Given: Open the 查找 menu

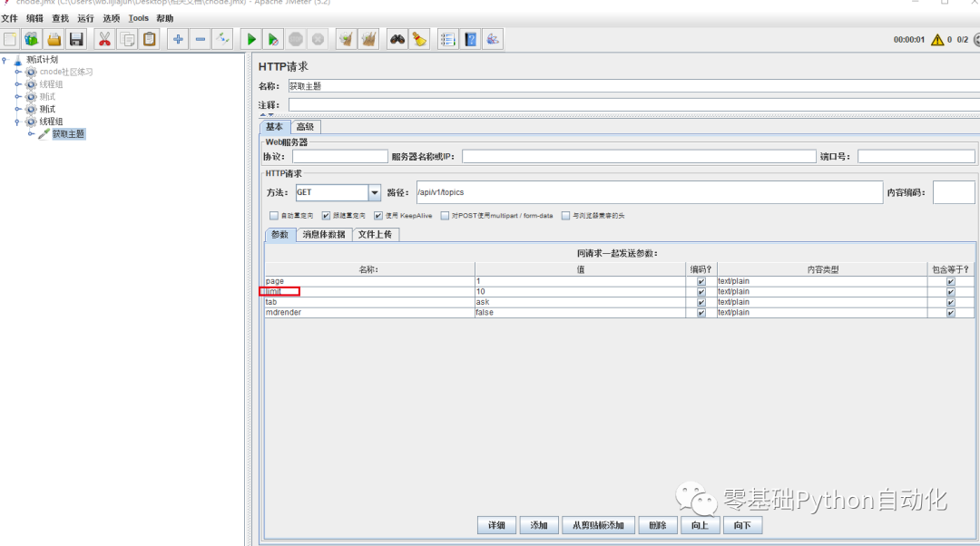Looking at the screenshot, I should click(x=61, y=18).
